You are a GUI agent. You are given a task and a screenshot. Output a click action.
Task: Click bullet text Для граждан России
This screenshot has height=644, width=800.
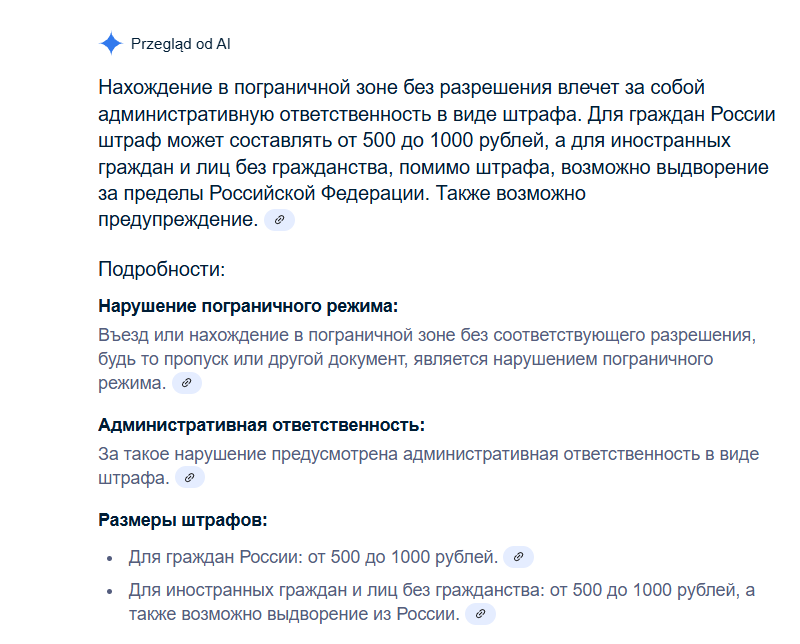point(313,557)
